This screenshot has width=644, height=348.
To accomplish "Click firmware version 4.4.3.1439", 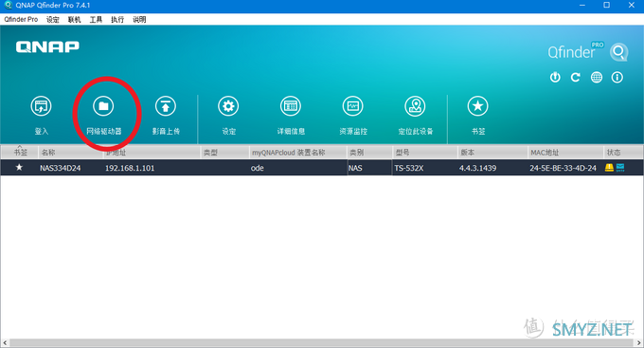I will pyautogui.click(x=477, y=168).
